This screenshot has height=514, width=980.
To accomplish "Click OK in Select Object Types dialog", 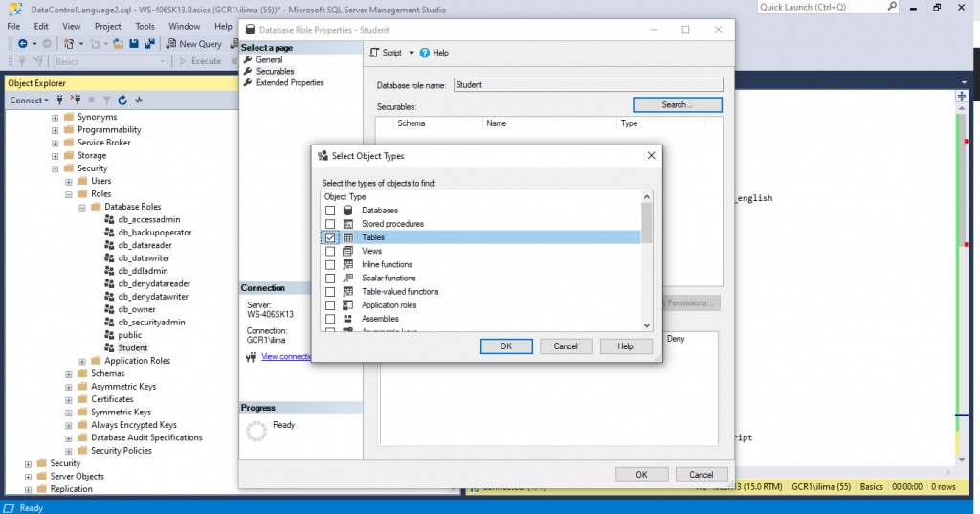I will (506, 346).
